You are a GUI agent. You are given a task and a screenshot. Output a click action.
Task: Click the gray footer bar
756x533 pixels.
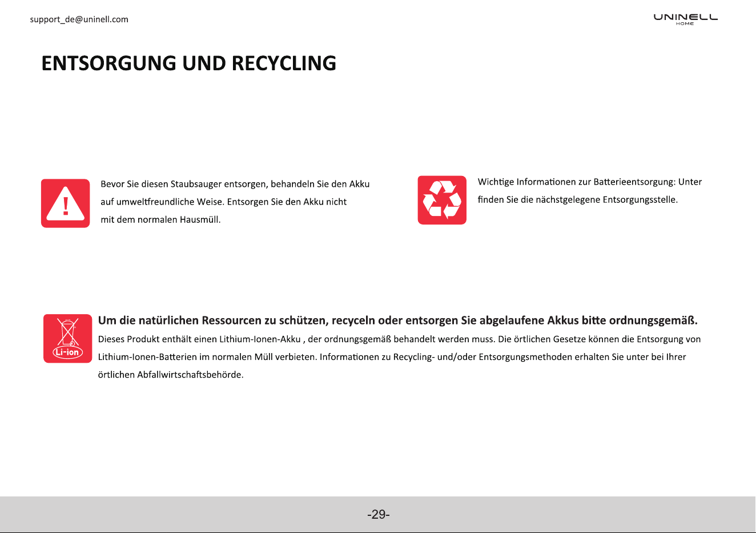coord(378,514)
